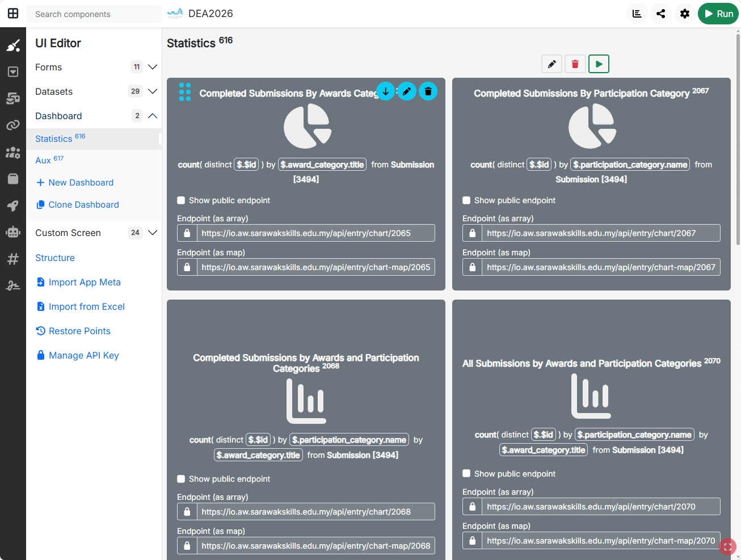
Task: Click the New Dashboard link
Action: click(x=75, y=183)
